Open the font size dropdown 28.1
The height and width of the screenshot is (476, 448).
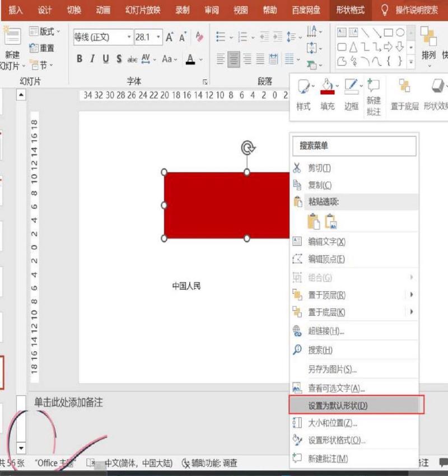[x=158, y=37]
